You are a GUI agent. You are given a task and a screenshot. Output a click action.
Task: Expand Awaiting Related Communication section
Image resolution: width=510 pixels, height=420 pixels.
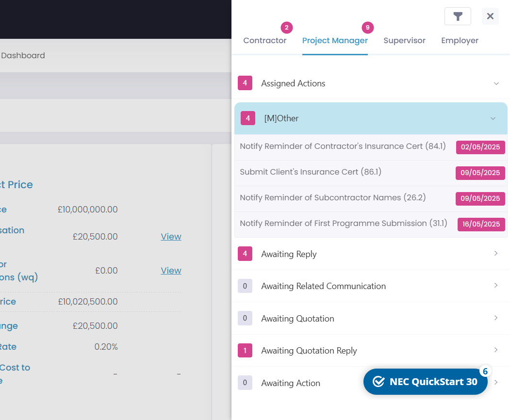pyautogui.click(x=495, y=286)
